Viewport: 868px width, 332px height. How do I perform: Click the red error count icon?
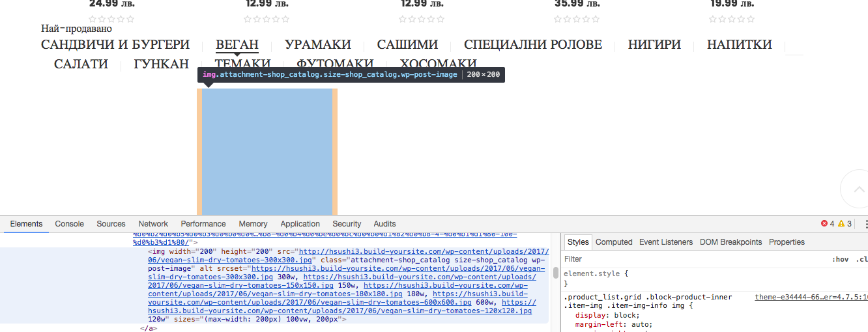coord(824,224)
